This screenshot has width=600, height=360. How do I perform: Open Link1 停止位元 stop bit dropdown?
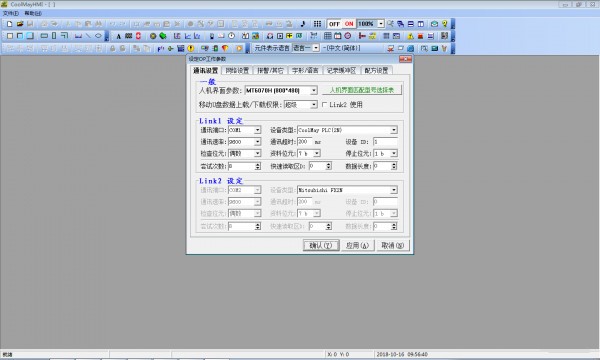pyautogui.click(x=394, y=153)
